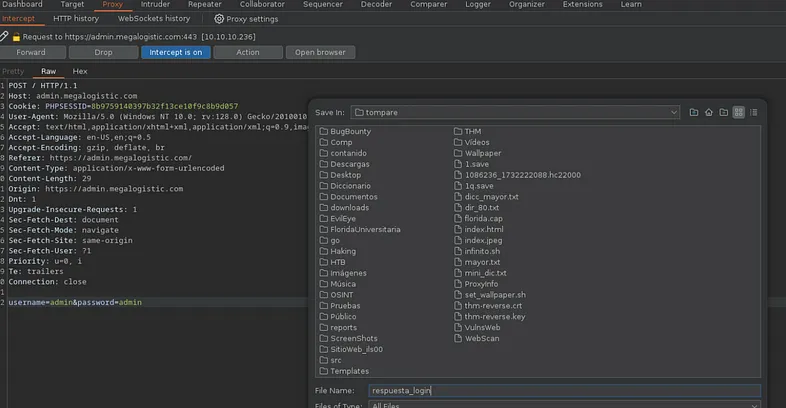Select the EvilEye folder icon
The width and height of the screenshot is (786, 408).
pos(324,219)
